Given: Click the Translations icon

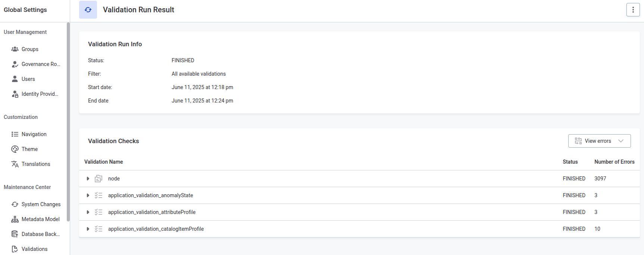Looking at the screenshot, I should pos(15,164).
